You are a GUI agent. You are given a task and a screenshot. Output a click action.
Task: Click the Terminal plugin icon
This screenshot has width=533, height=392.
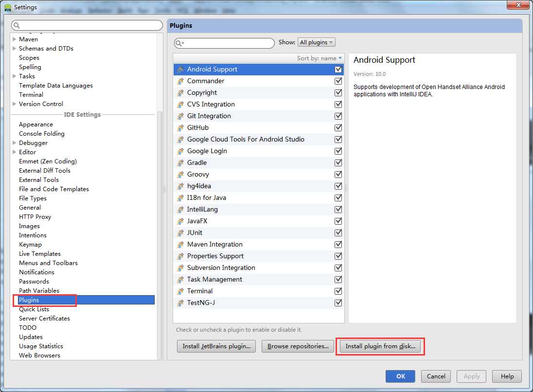point(180,291)
